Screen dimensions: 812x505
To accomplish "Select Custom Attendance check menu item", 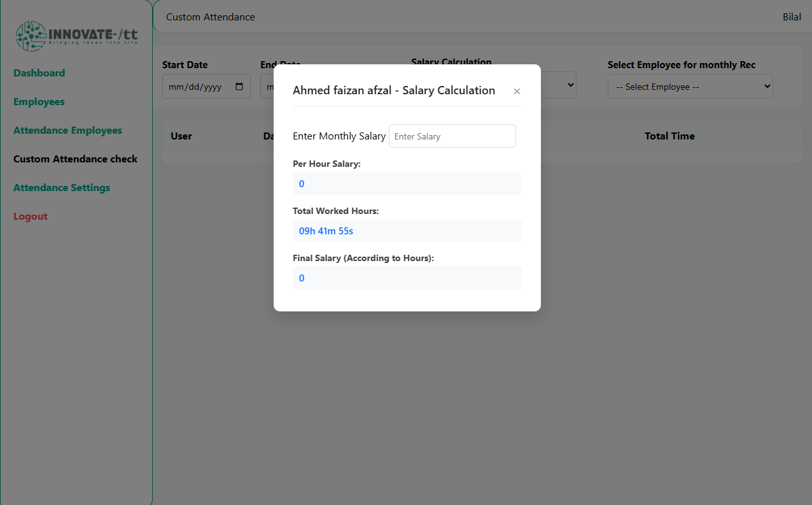I will pos(75,159).
